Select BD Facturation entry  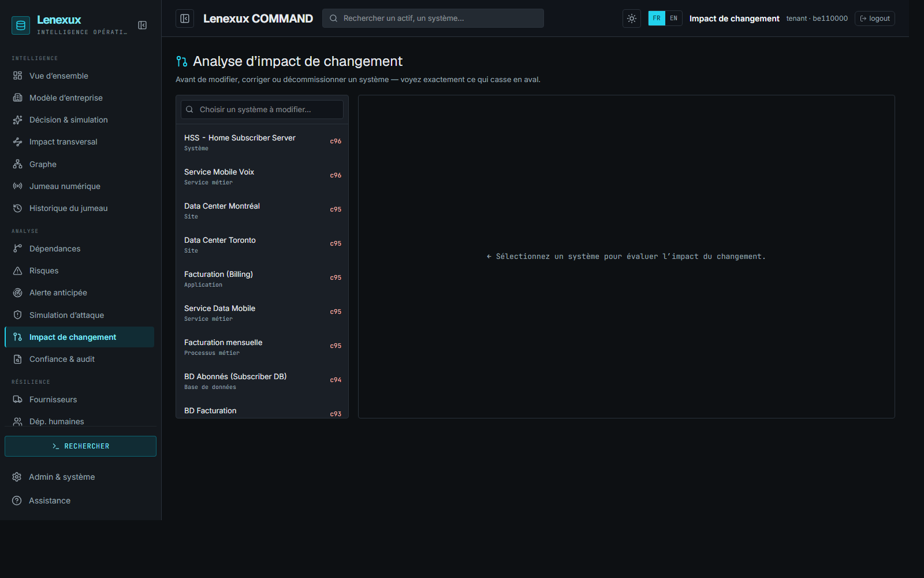262,408
